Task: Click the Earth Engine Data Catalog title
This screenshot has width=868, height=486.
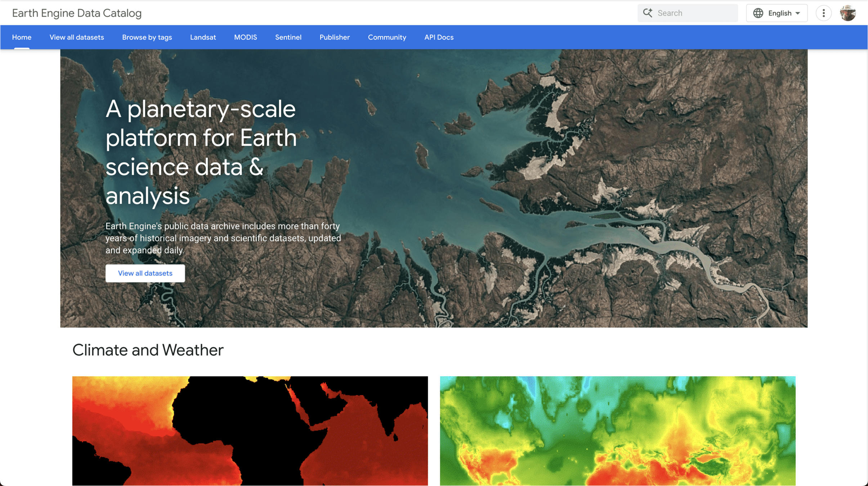Action: pyautogui.click(x=77, y=13)
